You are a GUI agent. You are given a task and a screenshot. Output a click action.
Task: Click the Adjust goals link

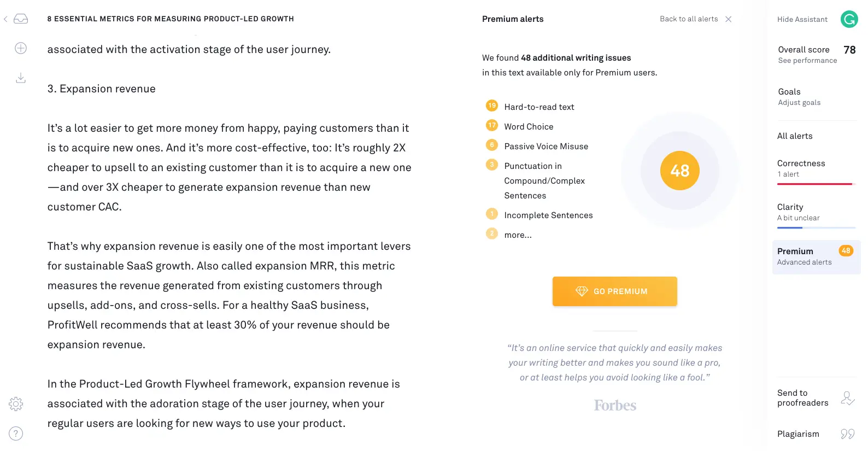[799, 102]
